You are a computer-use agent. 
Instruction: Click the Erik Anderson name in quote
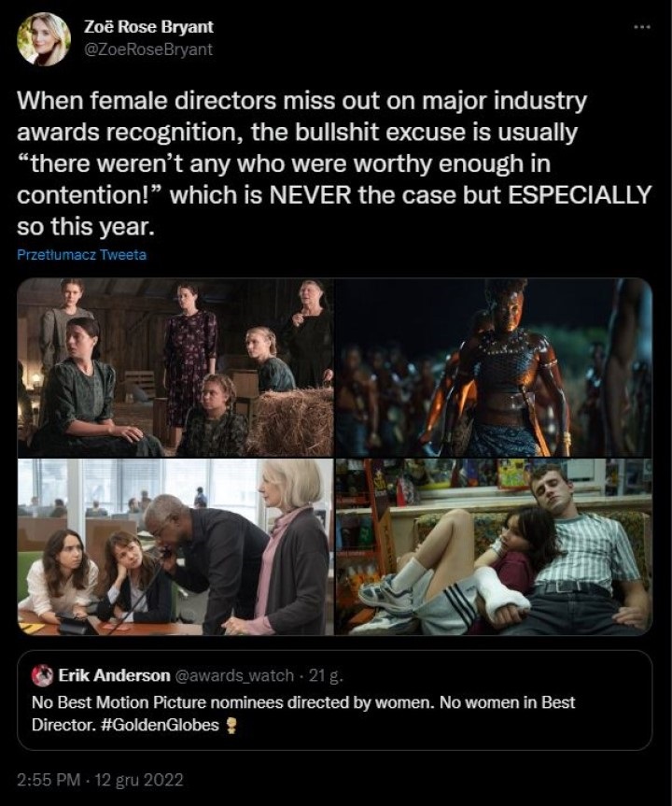115,675
